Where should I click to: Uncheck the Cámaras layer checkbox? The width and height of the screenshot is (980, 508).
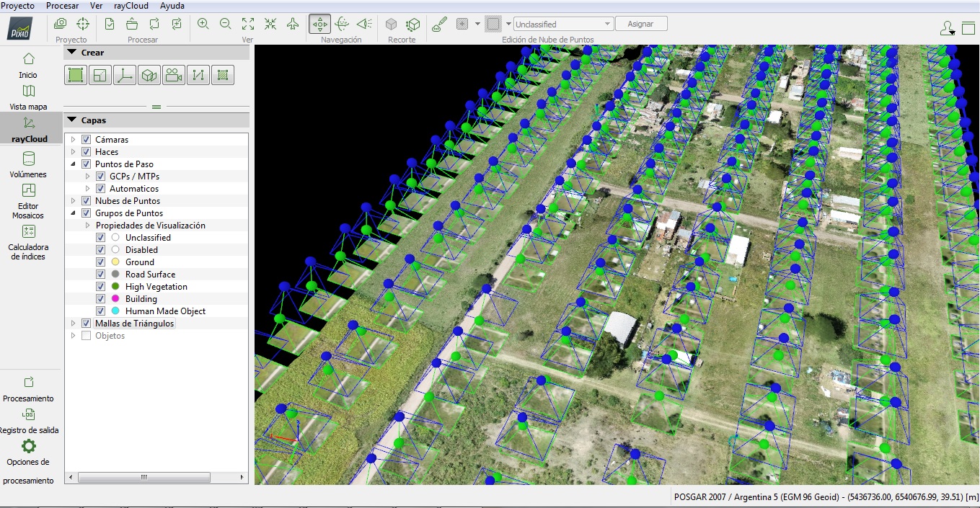coord(87,140)
